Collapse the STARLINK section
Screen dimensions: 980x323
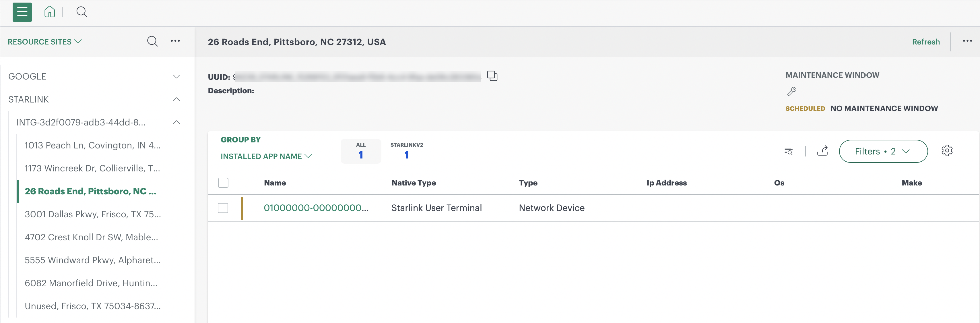tap(176, 99)
